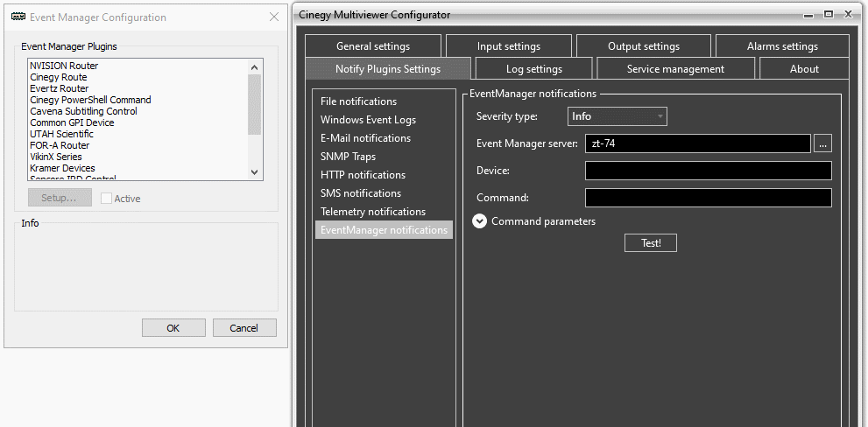
Task: Select E-Mail notifications entry
Action: (x=384, y=137)
